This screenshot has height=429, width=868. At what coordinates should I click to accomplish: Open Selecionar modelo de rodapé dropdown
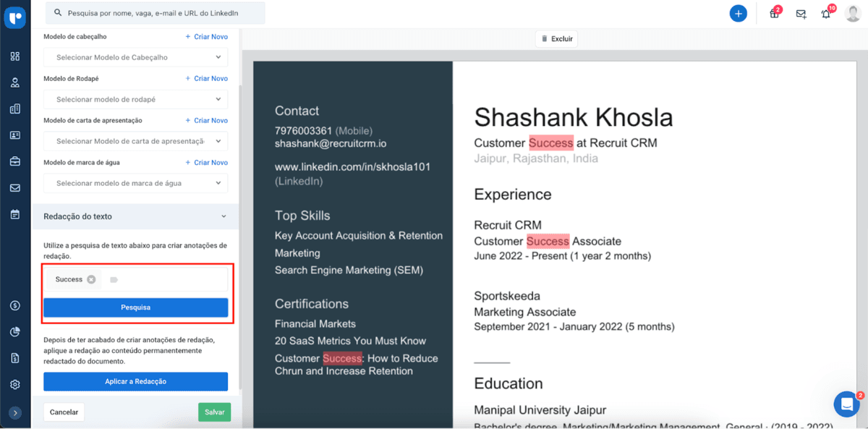pyautogui.click(x=135, y=100)
